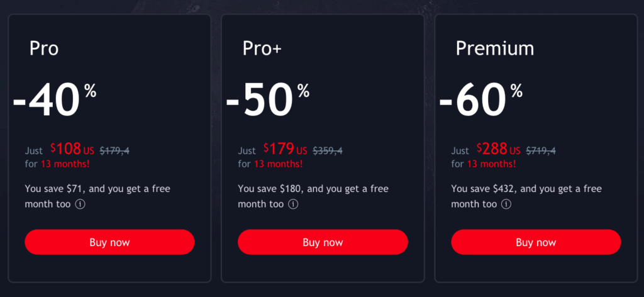Screen dimensions: 644x297
Task: Click the $108 US discounted price
Action: click(x=72, y=150)
